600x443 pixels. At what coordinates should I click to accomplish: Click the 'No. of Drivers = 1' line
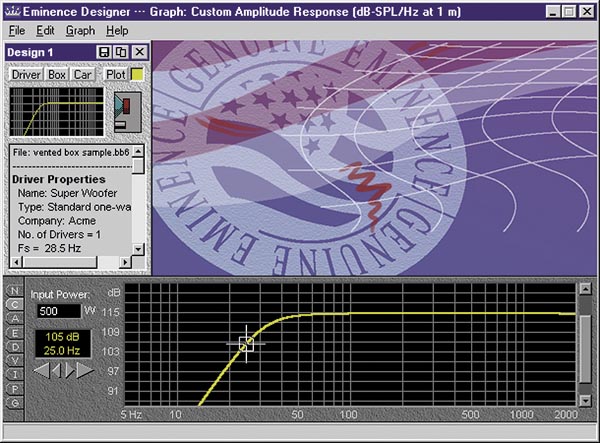(59, 235)
